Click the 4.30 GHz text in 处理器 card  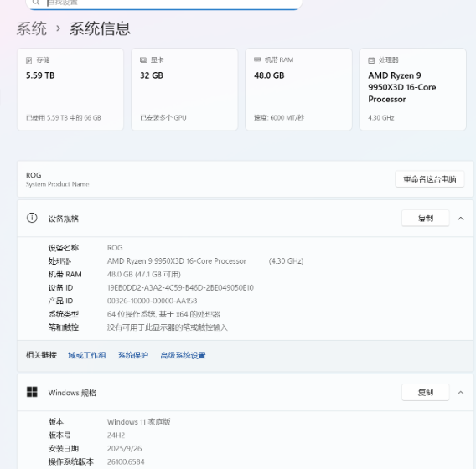pos(381,118)
